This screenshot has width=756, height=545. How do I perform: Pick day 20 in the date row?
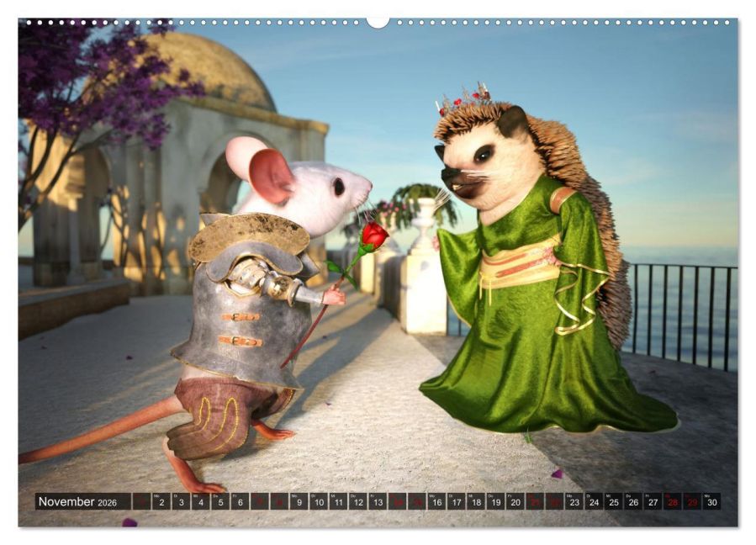[515, 502]
